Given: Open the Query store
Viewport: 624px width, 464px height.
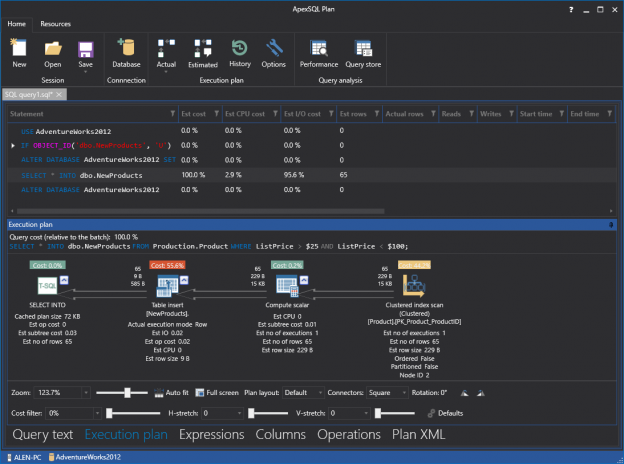Looking at the screenshot, I should click(x=363, y=53).
